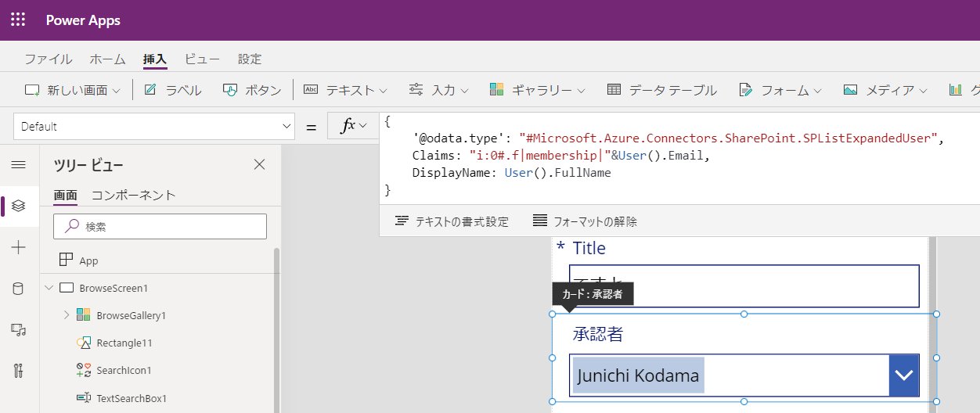Image resolution: width=980 pixels, height=413 pixels.
Task: Insert a データ テーブル
Action: pyautogui.click(x=662, y=90)
